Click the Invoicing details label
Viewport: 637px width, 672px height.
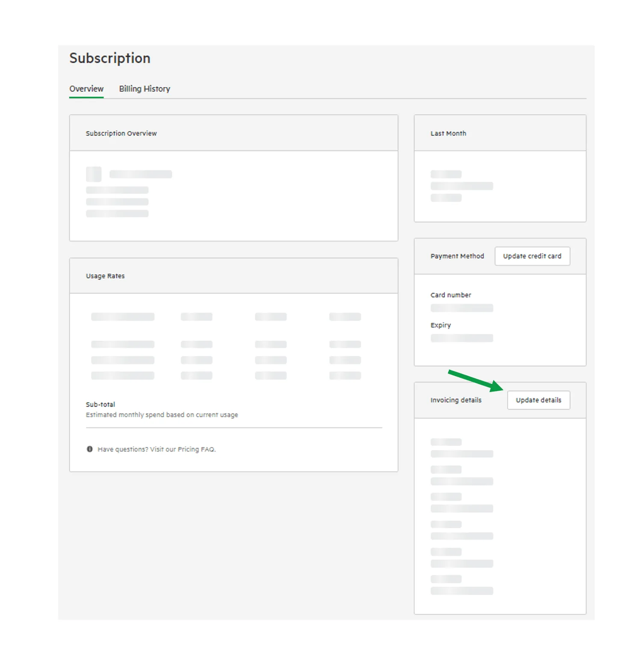point(456,400)
